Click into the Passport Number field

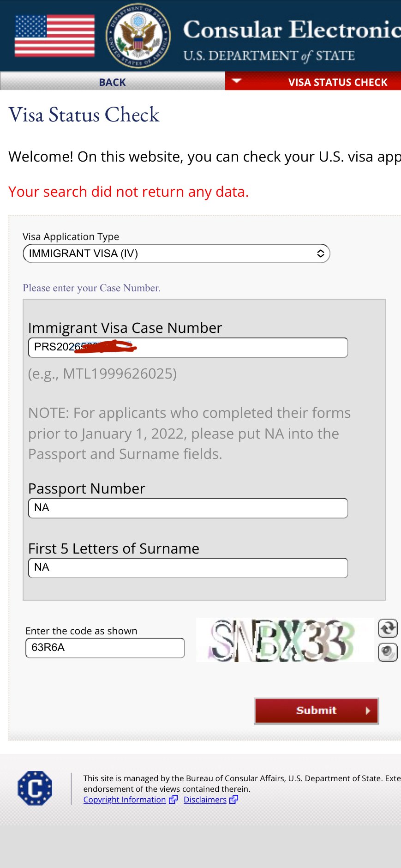(x=188, y=508)
